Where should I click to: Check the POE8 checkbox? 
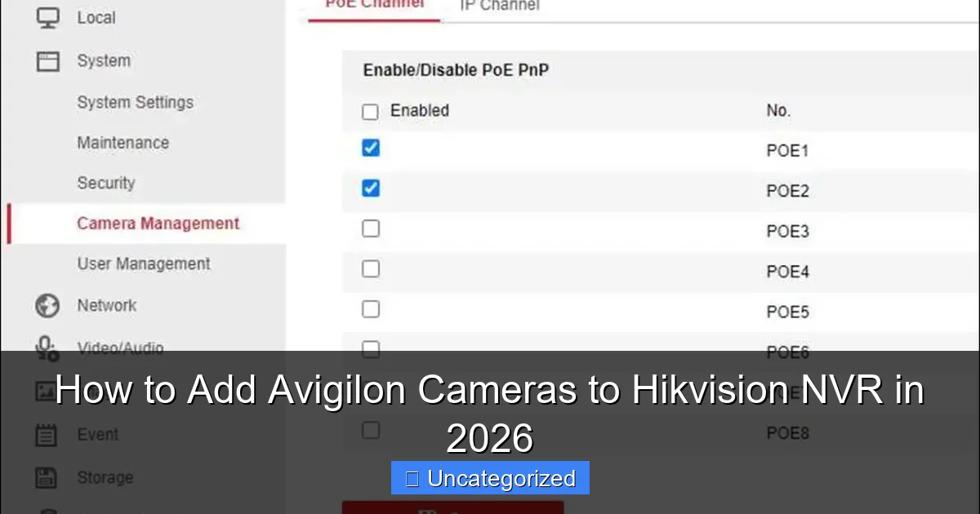tap(370, 430)
